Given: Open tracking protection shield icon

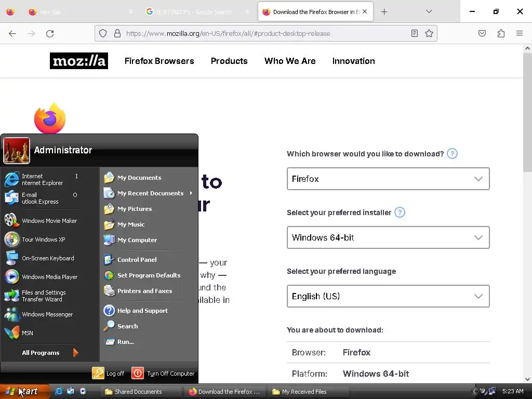Looking at the screenshot, I should [x=103, y=33].
